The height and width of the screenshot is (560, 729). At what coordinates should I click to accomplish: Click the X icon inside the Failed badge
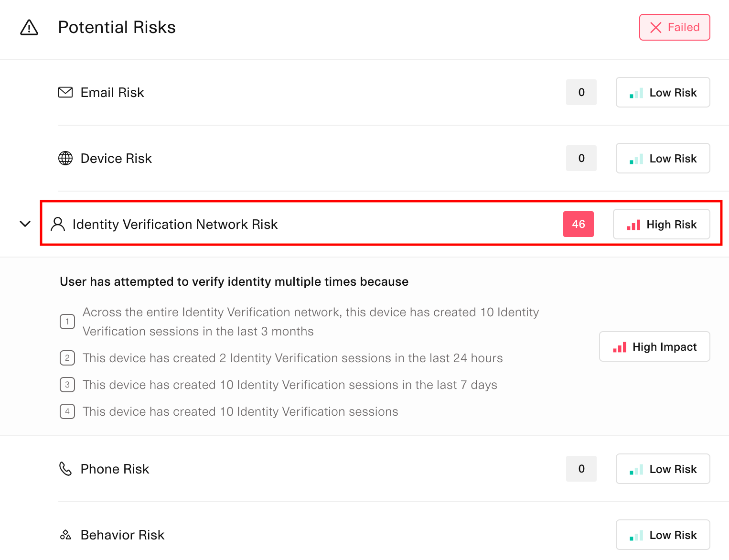pyautogui.click(x=656, y=27)
